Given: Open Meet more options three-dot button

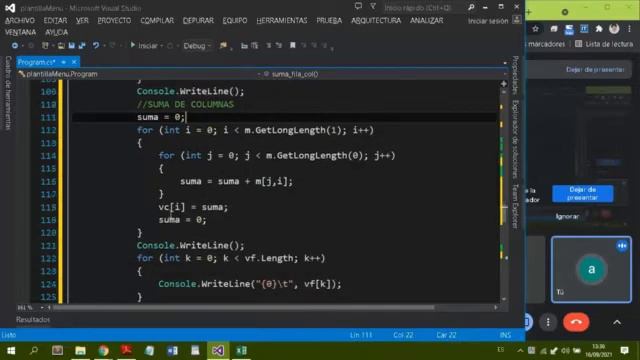Looking at the screenshot, I should [x=548, y=322].
